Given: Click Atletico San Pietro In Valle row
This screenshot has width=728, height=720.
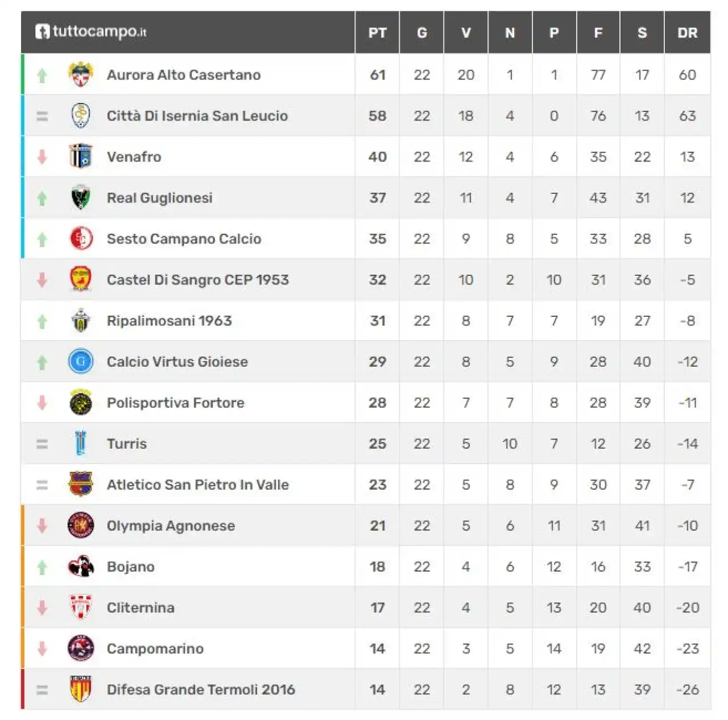Looking at the screenshot, I should (x=366, y=485).
